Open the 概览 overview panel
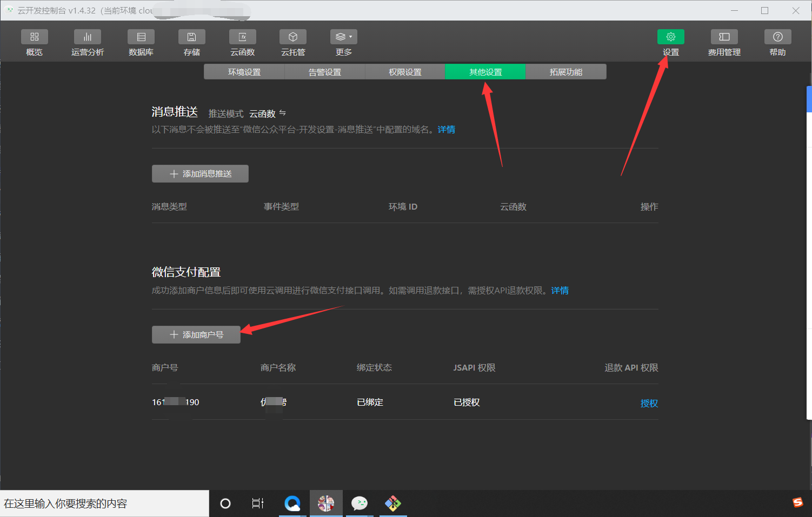 34,42
